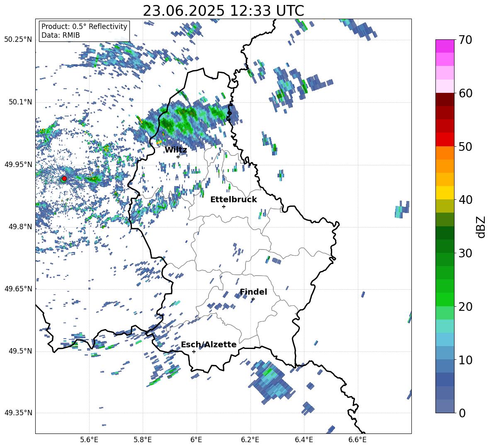491x448 pixels.
Task: Click the Ettelbruck station cross marker
Action: coord(224,206)
